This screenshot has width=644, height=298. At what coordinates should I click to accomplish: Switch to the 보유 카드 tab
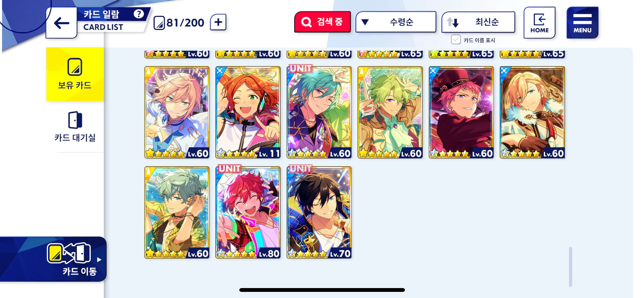(x=75, y=74)
